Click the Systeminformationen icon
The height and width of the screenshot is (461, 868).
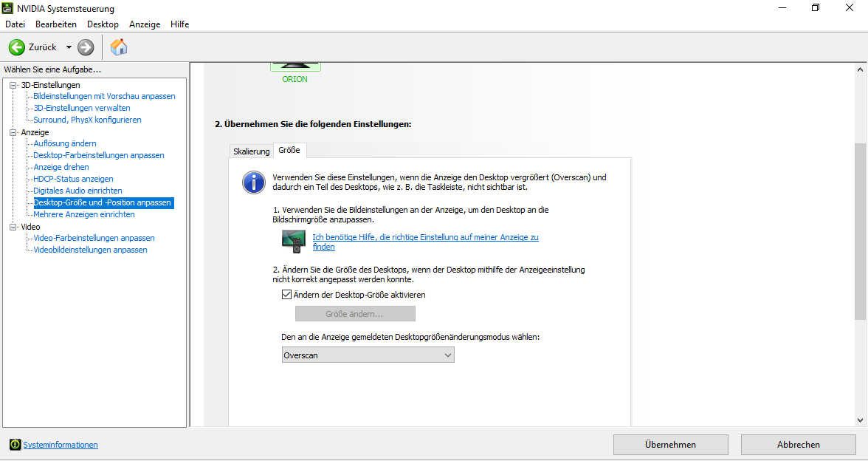[15, 445]
